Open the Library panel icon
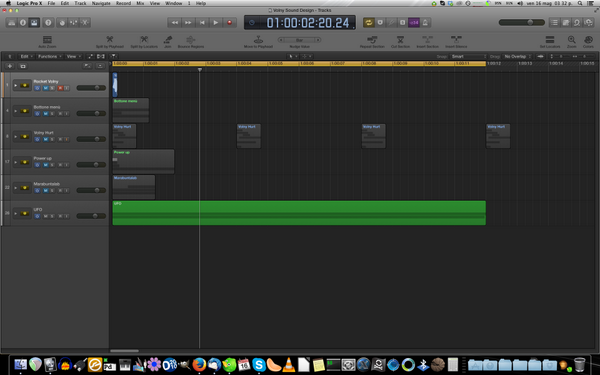The image size is (600, 375). coord(11,23)
